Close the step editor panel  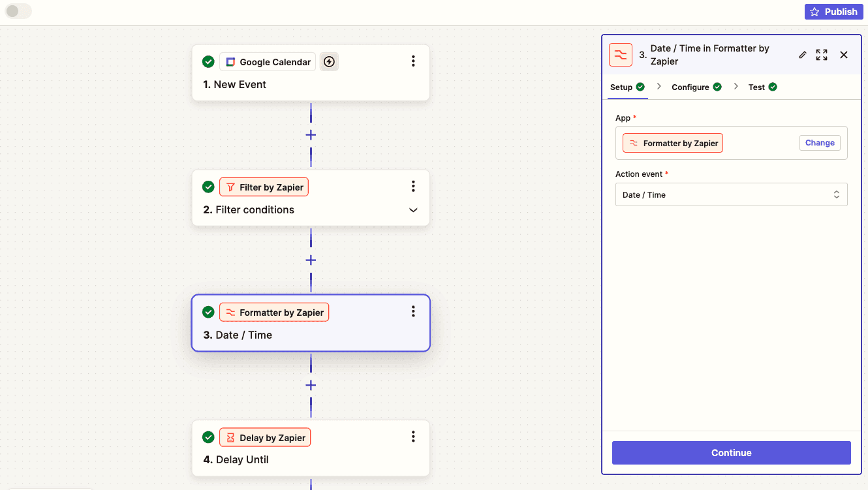(844, 55)
